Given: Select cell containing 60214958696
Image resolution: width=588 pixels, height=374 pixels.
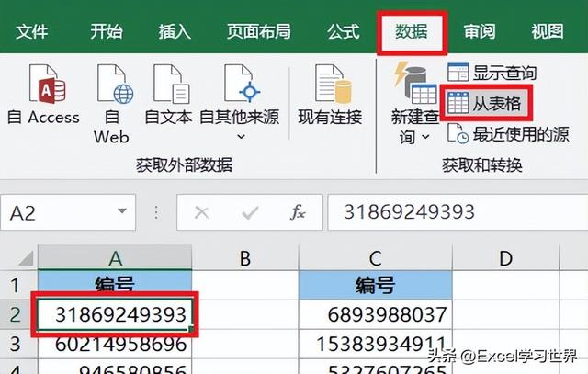Looking at the screenshot, I should pos(115,344).
